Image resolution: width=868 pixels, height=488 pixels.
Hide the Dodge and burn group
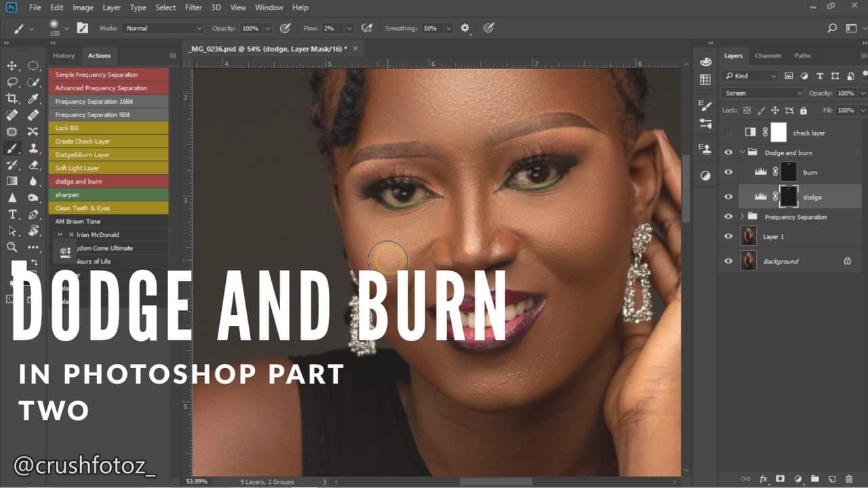click(728, 152)
